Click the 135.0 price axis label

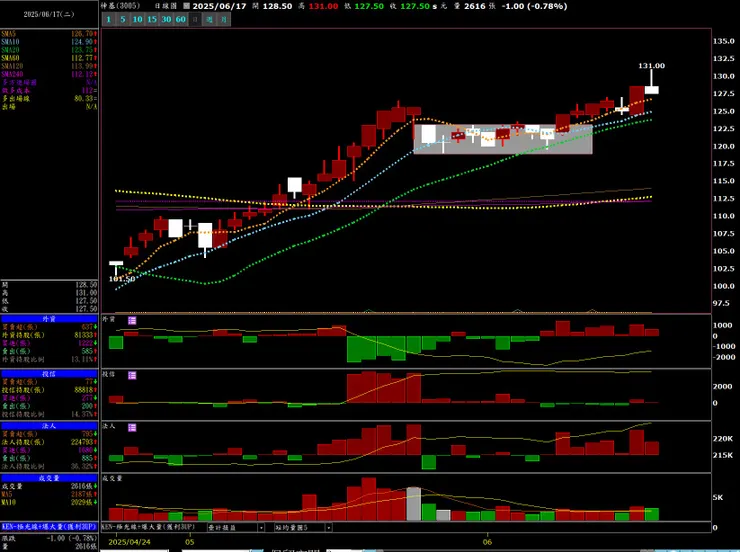click(x=723, y=41)
